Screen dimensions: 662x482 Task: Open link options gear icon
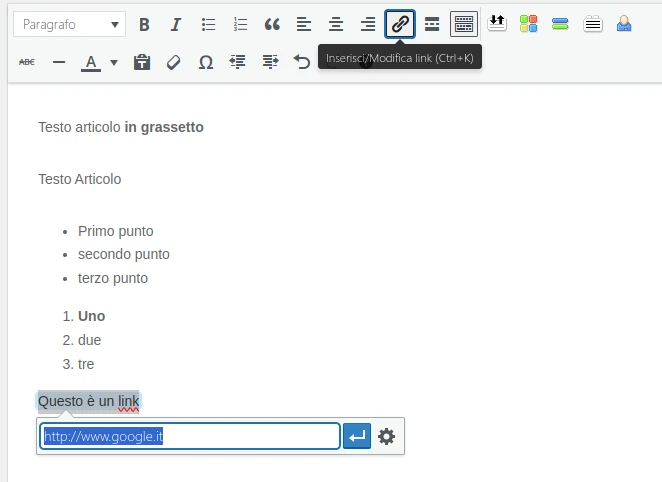(x=387, y=436)
